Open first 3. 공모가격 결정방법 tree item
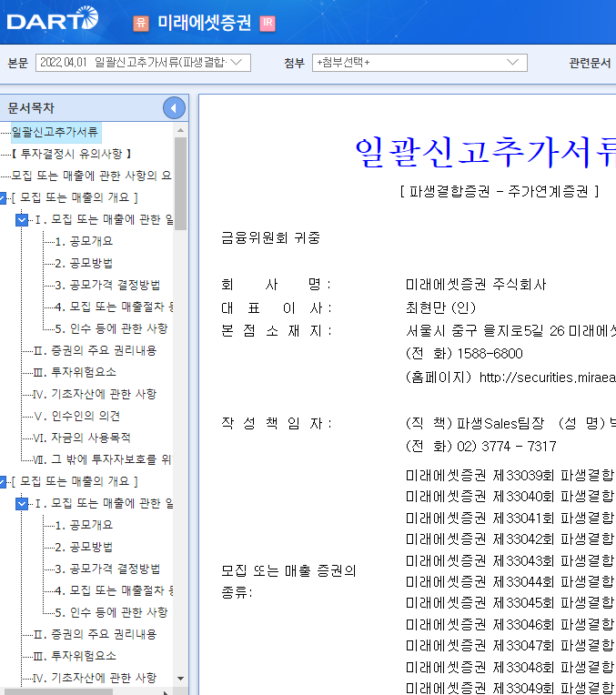 click(107, 285)
